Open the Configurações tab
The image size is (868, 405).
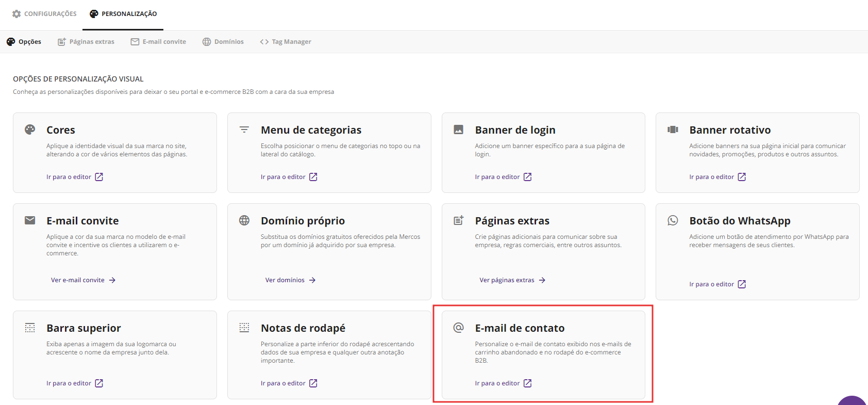coord(44,14)
